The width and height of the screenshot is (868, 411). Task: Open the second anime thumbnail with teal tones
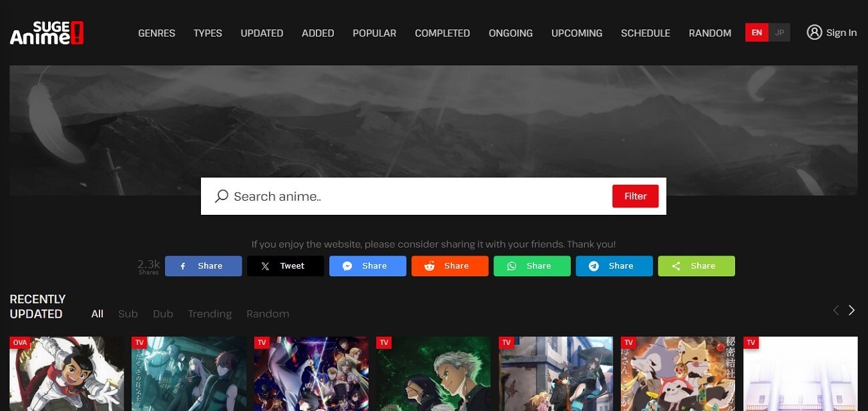click(189, 374)
